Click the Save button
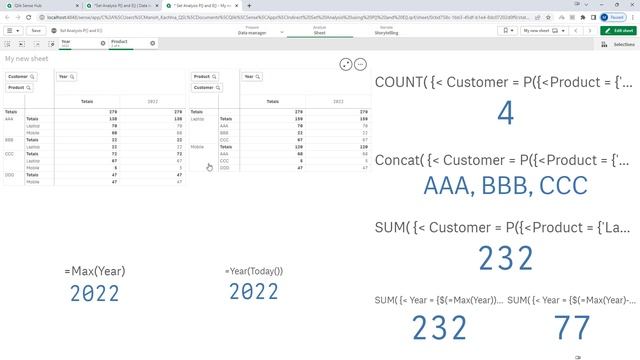640x360 pixels. 36,31
